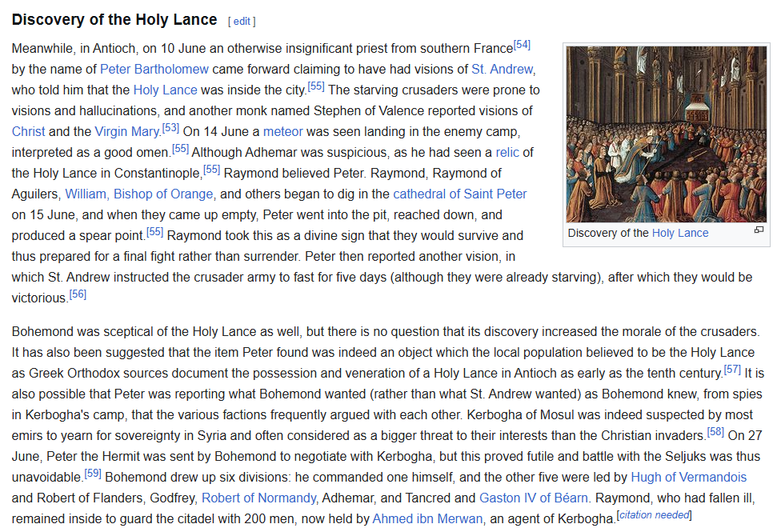Image resolution: width=777 pixels, height=532 pixels.
Task: Jump to footnote 54 after 'southern France'
Action: [522, 45]
